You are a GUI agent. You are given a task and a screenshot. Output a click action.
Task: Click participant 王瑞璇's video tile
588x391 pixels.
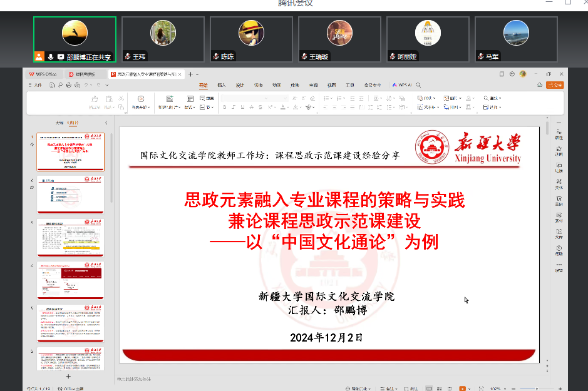(x=339, y=38)
